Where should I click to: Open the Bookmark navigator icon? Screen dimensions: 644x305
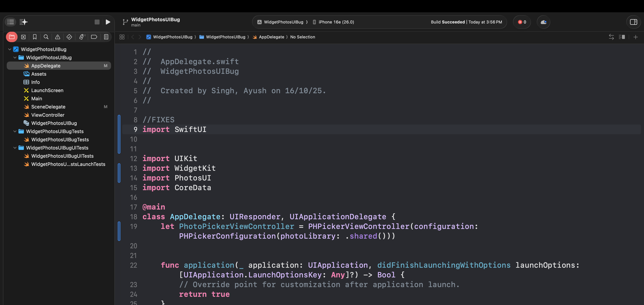(x=35, y=37)
